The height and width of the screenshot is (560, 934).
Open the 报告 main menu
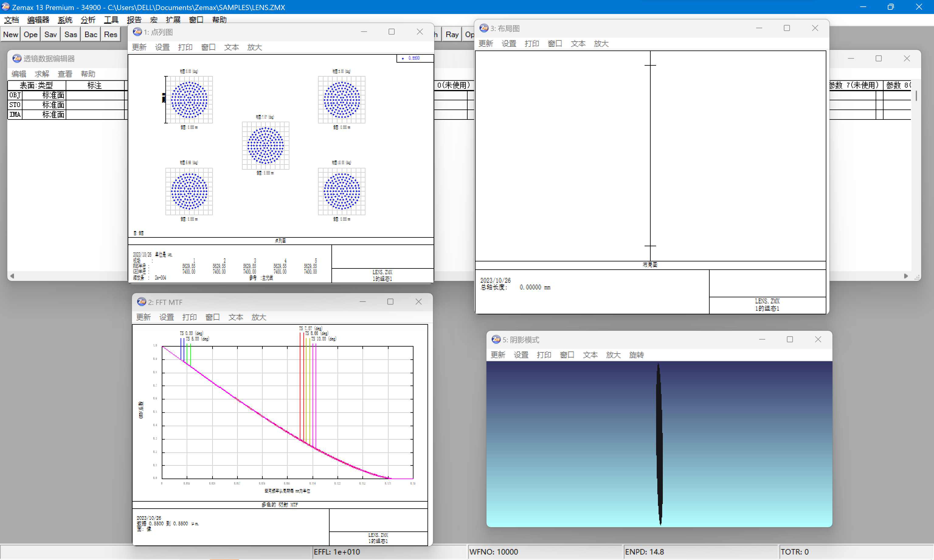(134, 20)
